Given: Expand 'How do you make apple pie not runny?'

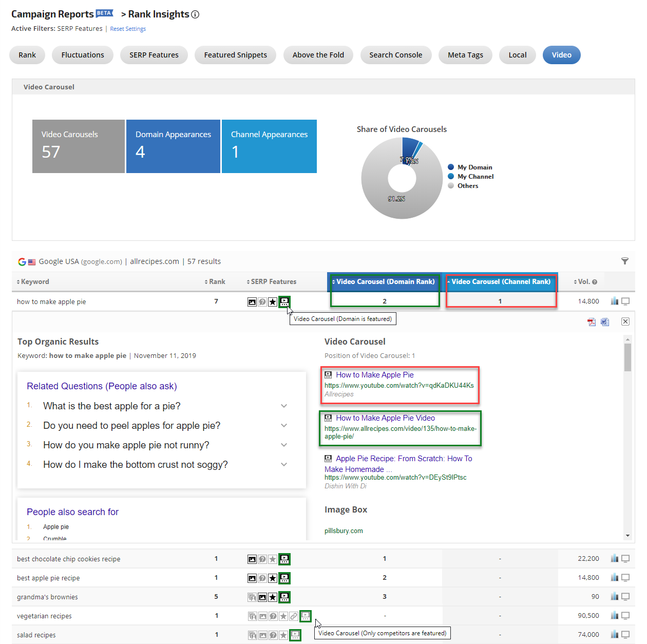Looking at the screenshot, I should point(284,445).
